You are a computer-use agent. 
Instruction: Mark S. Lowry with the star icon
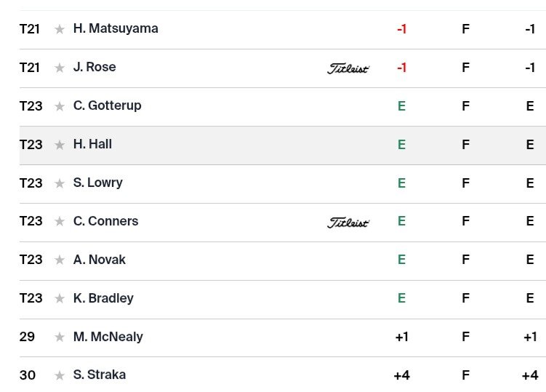pos(60,183)
